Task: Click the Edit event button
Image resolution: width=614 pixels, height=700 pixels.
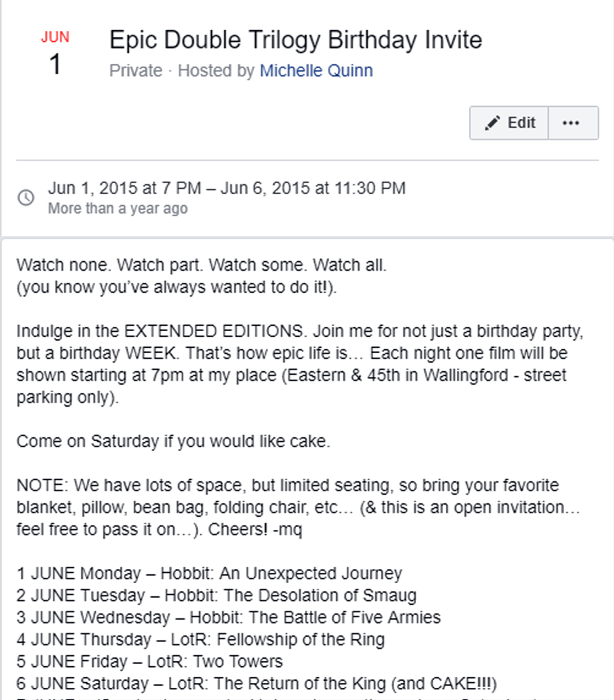Action: tap(509, 123)
